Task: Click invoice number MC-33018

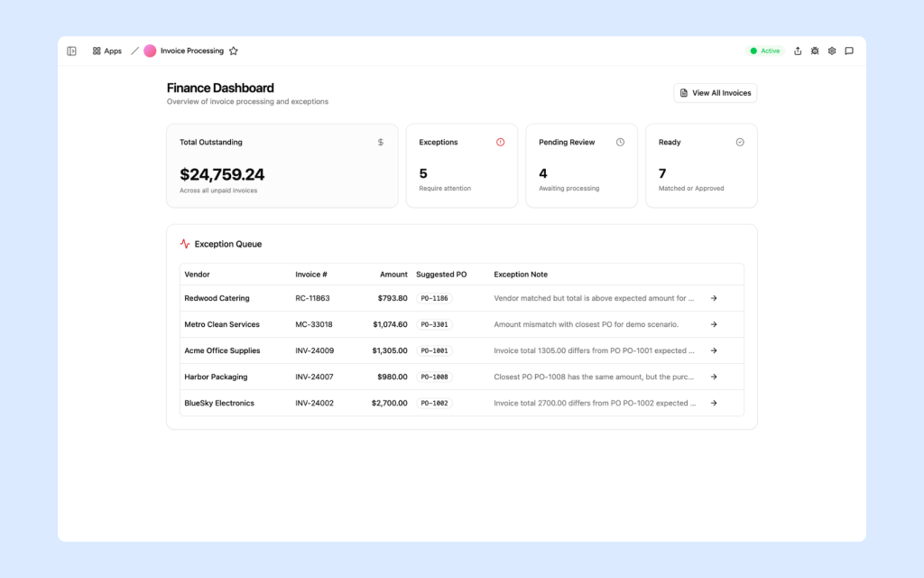Action: (314, 324)
